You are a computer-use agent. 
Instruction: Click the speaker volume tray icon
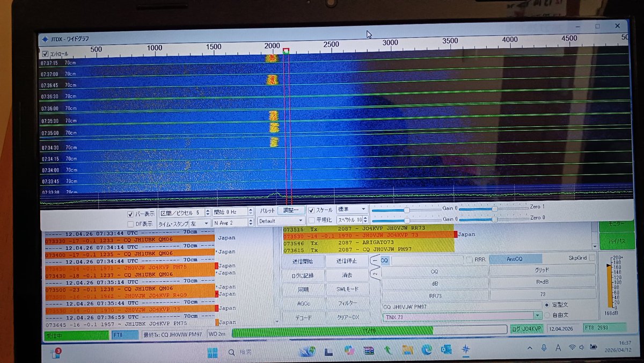pos(582,347)
